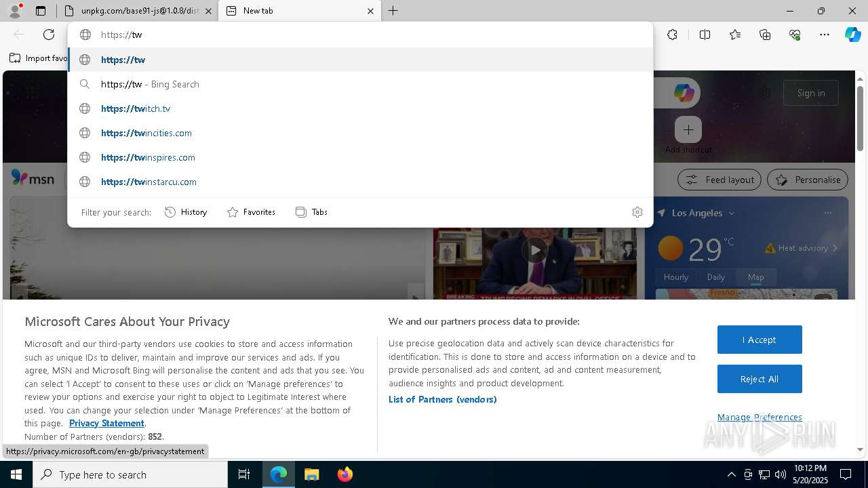Filter search by History

pyautogui.click(x=186, y=212)
